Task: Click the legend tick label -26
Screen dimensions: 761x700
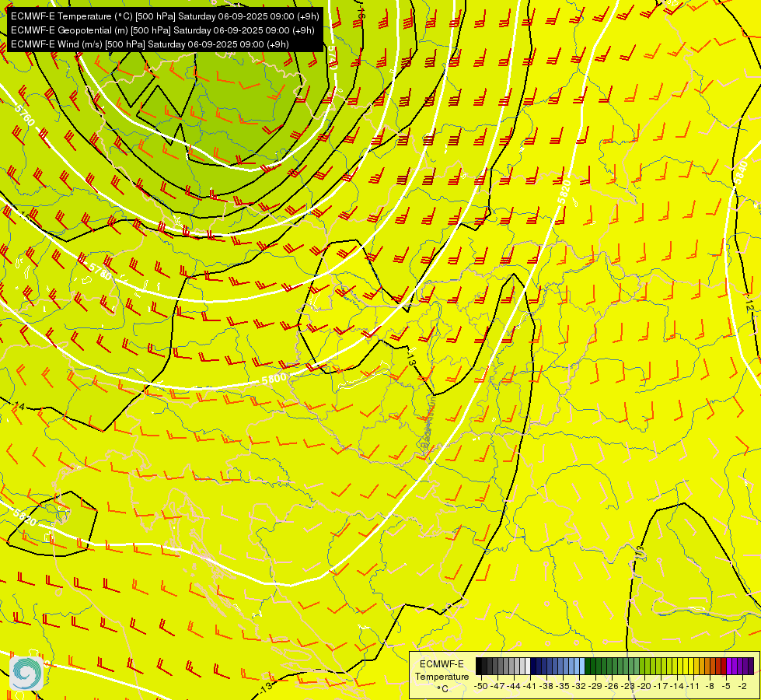Action: tap(612, 686)
